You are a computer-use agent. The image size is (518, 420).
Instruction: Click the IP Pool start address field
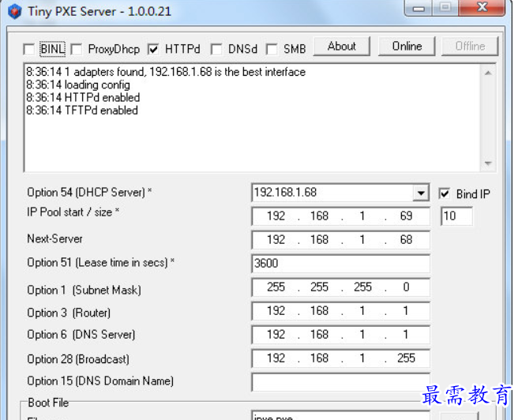(340, 216)
